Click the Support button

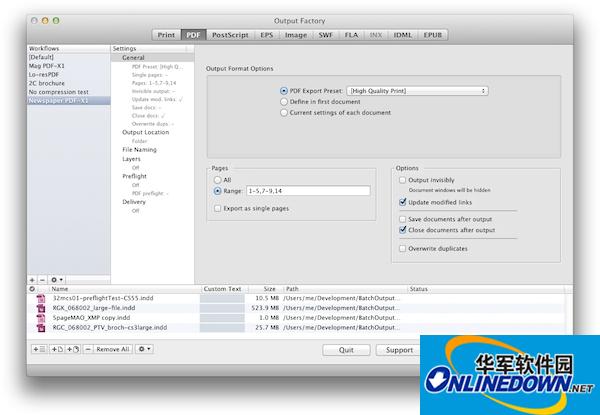point(399,350)
